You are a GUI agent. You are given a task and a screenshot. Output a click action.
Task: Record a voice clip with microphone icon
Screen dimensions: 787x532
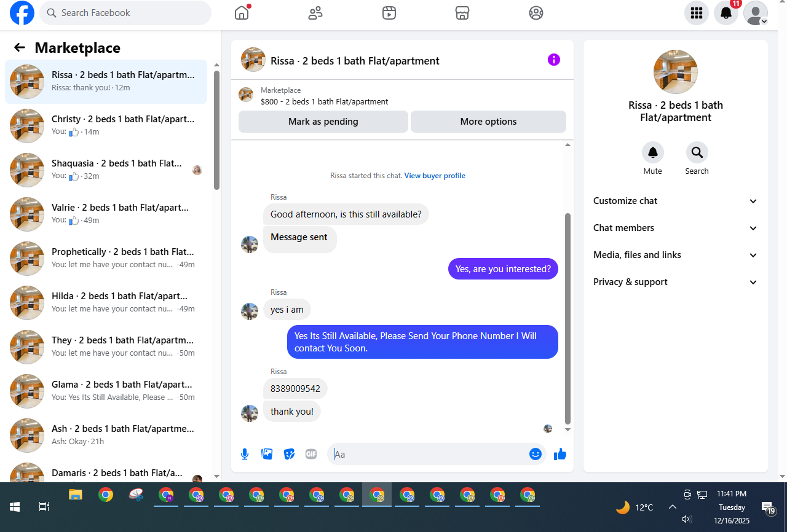245,454
